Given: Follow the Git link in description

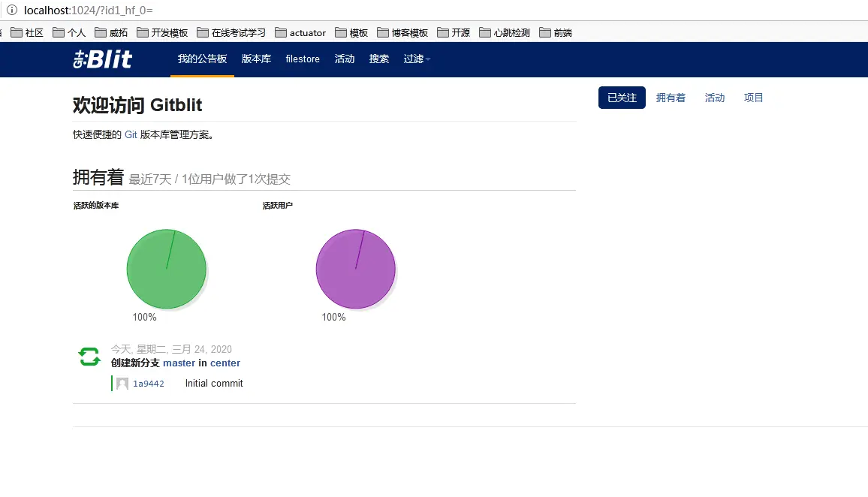Looking at the screenshot, I should tap(131, 134).
